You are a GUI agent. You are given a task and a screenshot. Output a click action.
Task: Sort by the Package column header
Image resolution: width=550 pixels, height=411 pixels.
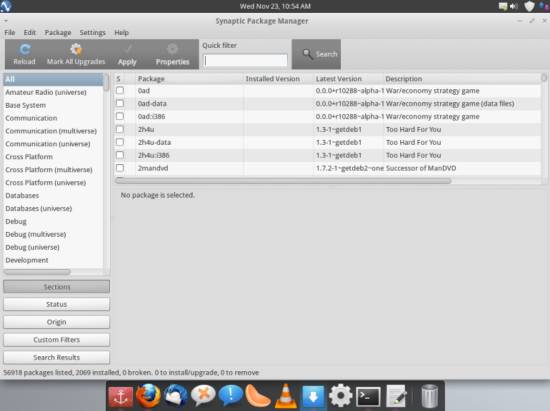pos(189,79)
